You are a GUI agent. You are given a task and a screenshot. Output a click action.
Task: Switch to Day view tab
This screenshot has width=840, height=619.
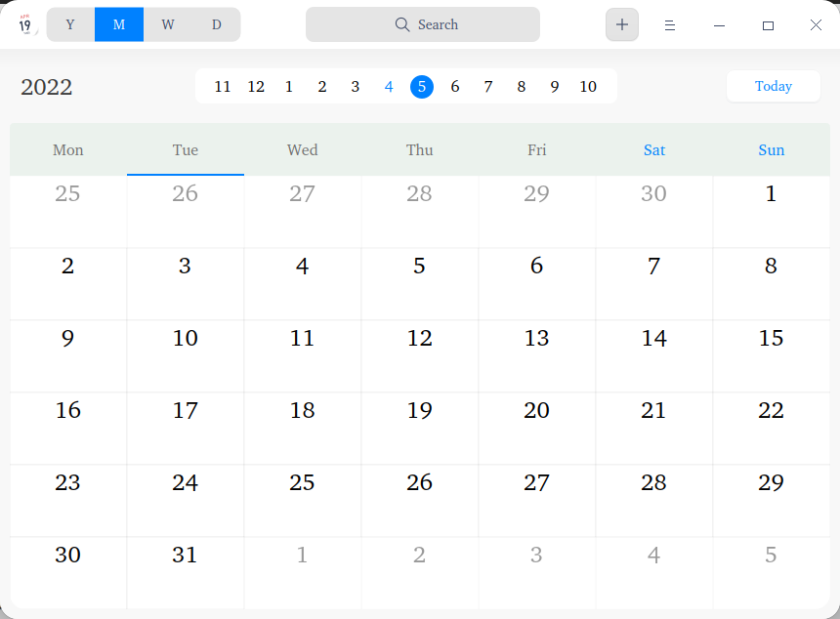pyautogui.click(x=216, y=25)
